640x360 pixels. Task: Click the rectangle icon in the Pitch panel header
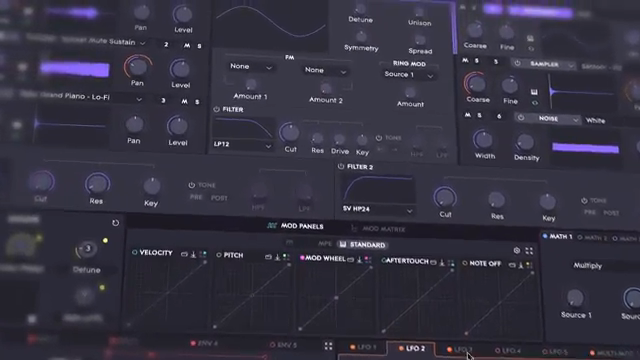(268, 257)
